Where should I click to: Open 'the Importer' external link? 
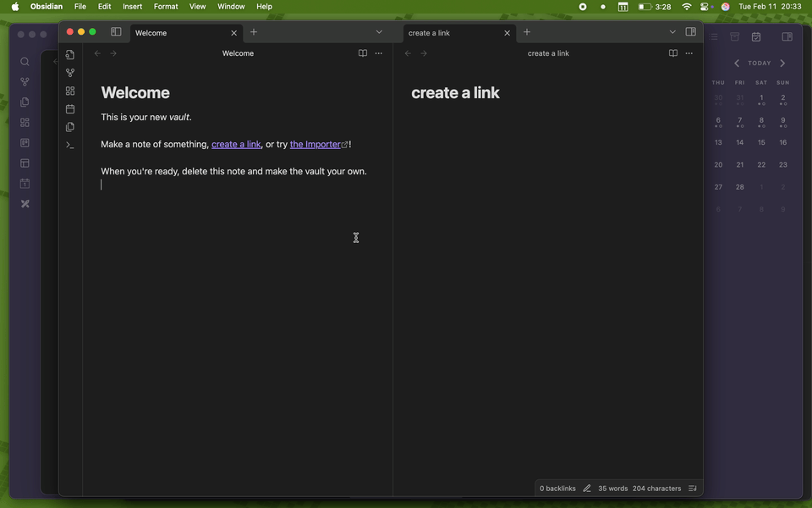[x=316, y=145]
